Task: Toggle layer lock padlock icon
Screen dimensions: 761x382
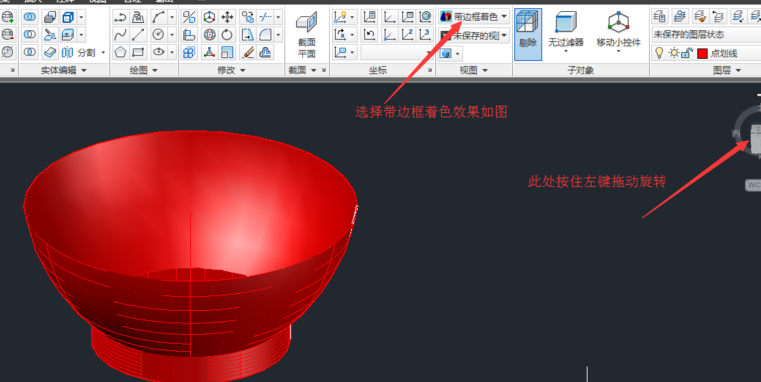Action: click(686, 53)
